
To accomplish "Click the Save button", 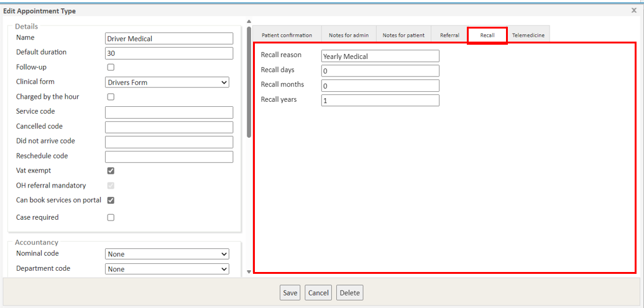I will point(290,293).
